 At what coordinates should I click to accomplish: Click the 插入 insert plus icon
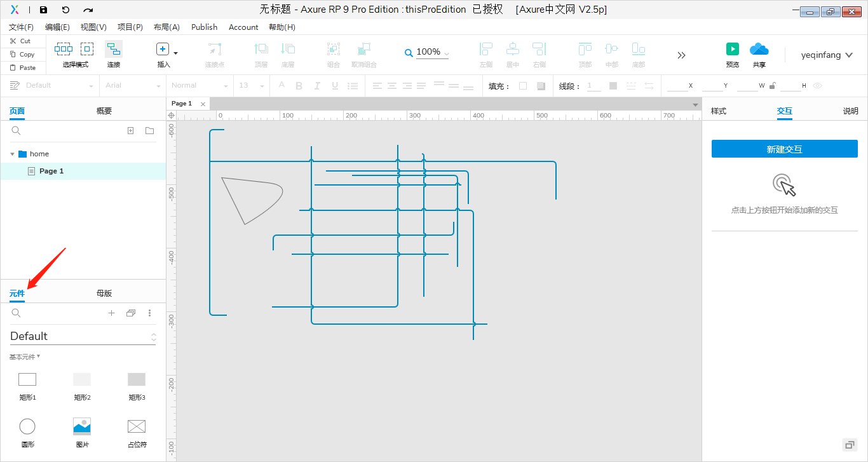(163, 50)
